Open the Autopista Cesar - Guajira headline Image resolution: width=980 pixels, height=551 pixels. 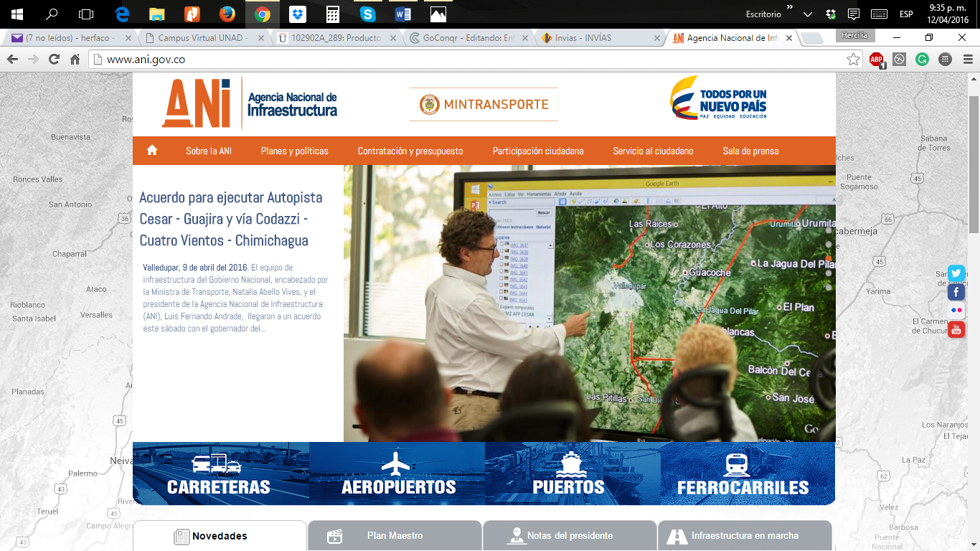pyautogui.click(x=231, y=219)
